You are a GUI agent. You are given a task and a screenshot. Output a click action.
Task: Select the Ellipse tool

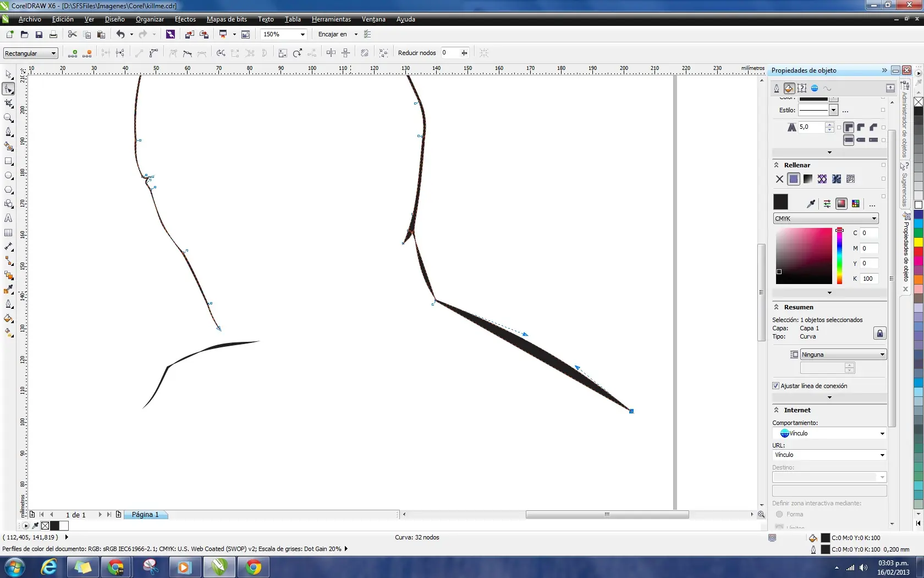[x=8, y=176]
